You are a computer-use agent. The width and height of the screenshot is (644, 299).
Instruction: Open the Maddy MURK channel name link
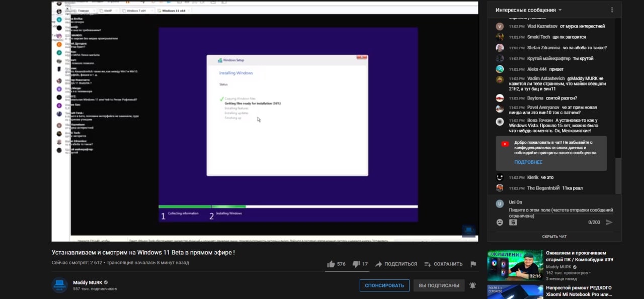[88, 282]
